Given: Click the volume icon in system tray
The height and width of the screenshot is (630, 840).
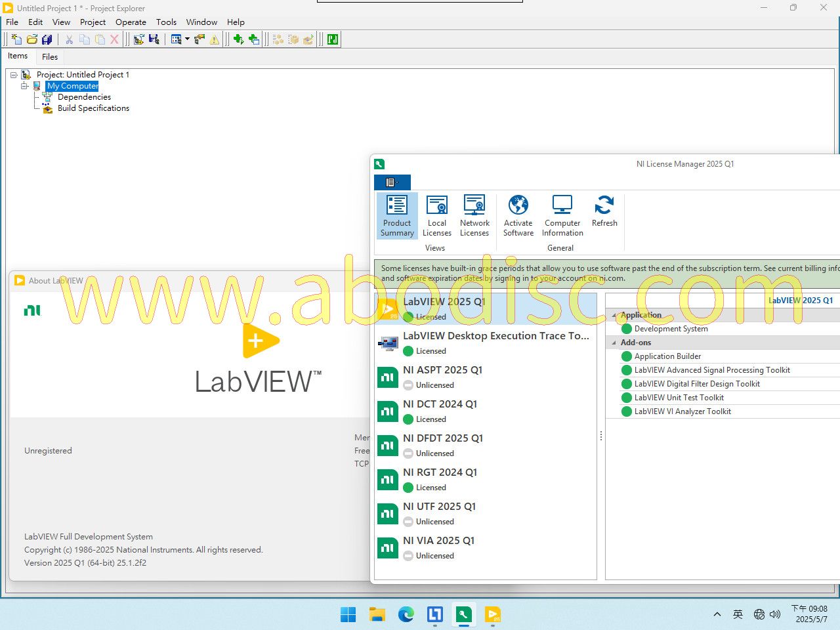Looking at the screenshot, I should 775,614.
